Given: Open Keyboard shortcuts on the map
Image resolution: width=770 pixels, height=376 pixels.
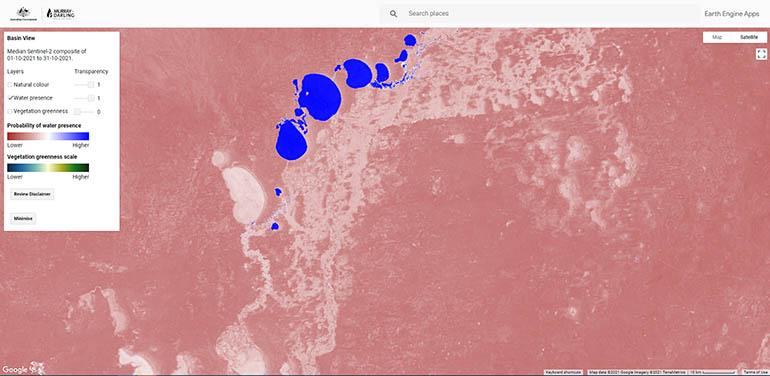Looking at the screenshot, I should tap(563, 372).
